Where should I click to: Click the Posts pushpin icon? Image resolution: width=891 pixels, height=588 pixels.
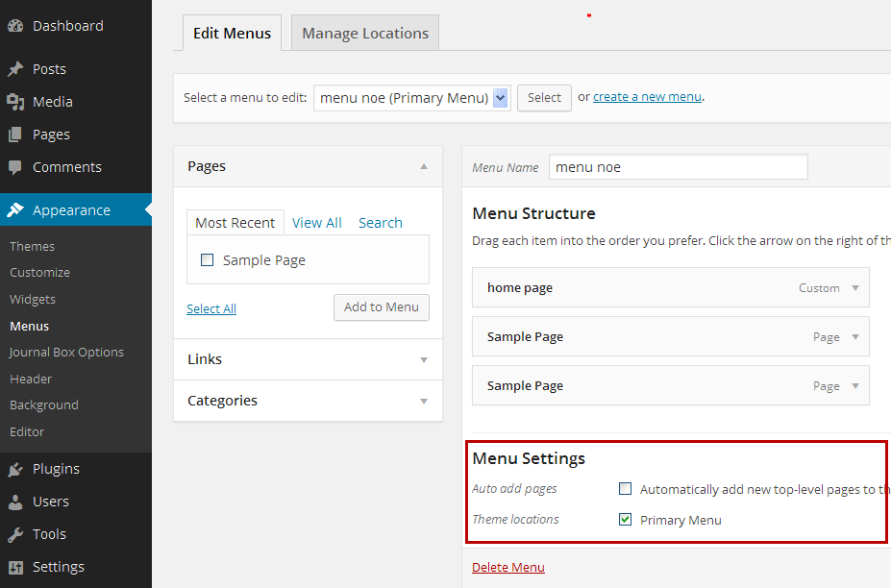pyautogui.click(x=15, y=69)
